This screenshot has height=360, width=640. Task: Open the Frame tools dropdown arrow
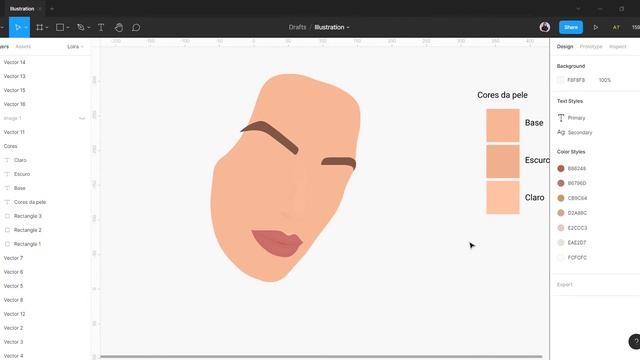(47, 28)
